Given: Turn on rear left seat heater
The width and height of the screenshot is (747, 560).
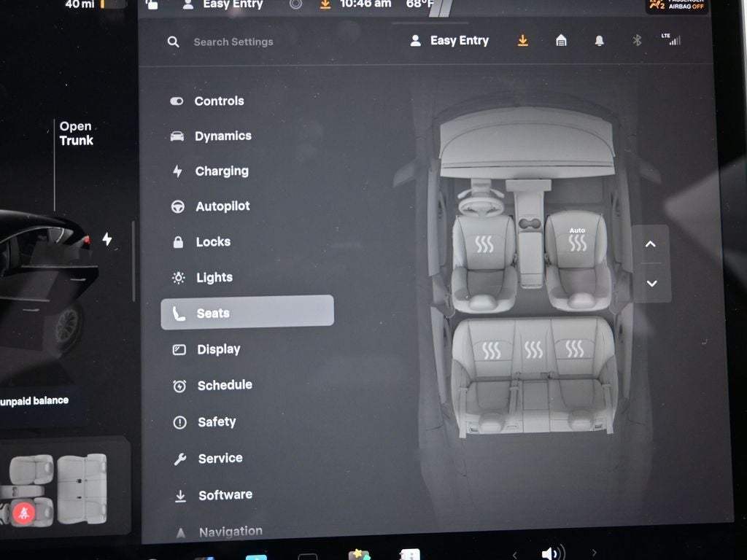Looking at the screenshot, I should pyautogui.click(x=493, y=352).
